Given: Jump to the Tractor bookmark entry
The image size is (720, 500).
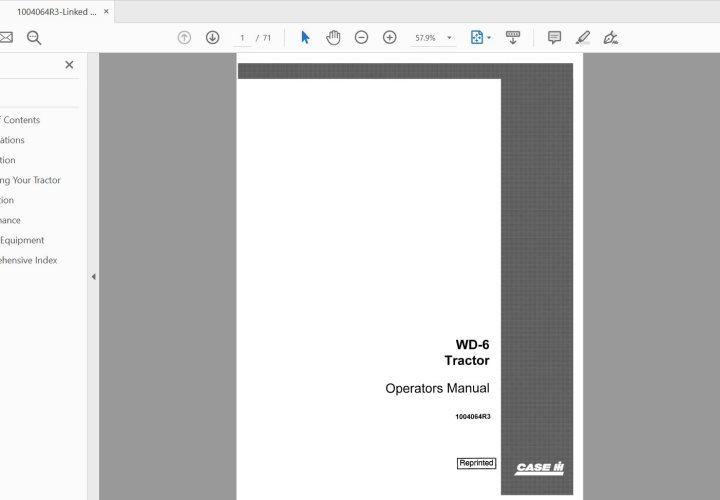Looking at the screenshot, I should pos(30,180).
